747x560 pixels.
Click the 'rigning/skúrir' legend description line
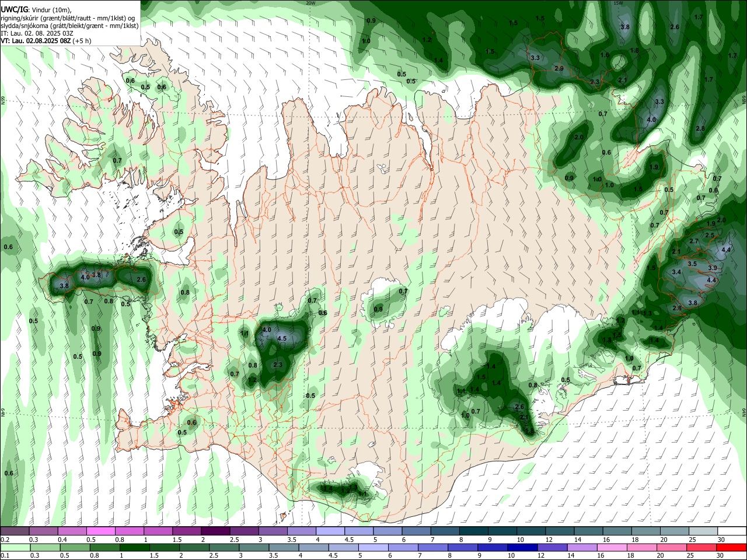[x=68, y=17]
